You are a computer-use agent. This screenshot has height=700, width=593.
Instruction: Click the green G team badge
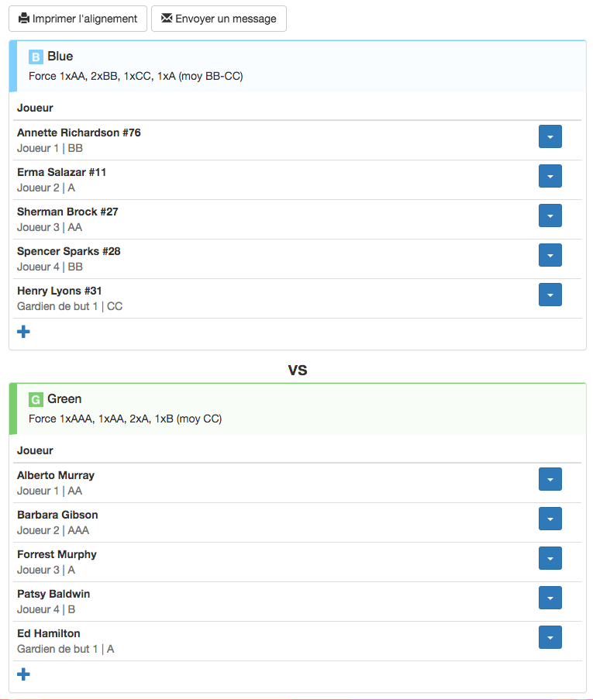pos(36,399)
